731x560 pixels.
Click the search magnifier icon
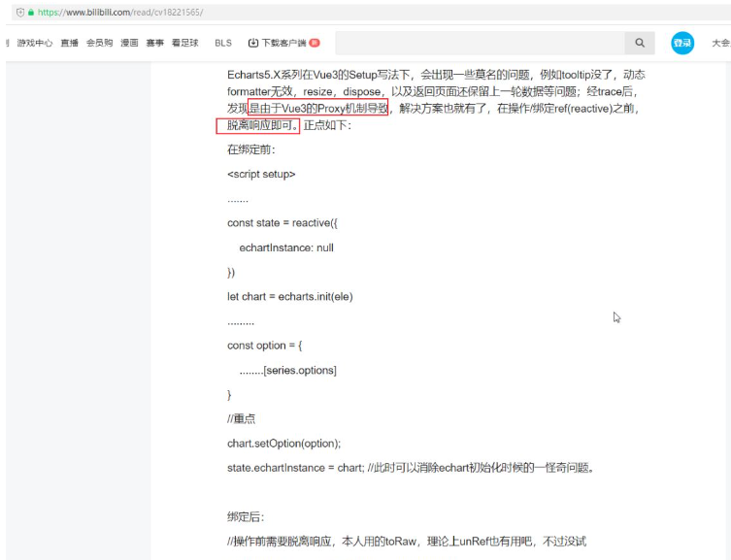[x=640, y=43]
